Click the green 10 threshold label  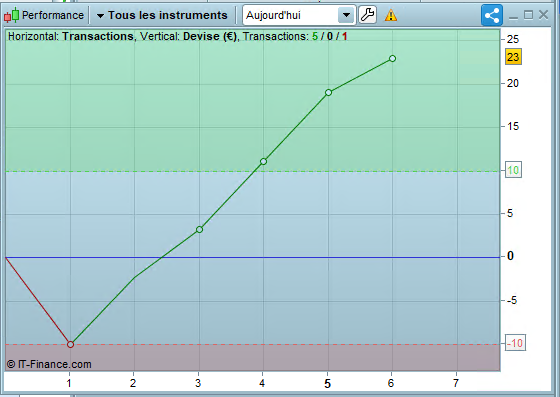point(513,170)
